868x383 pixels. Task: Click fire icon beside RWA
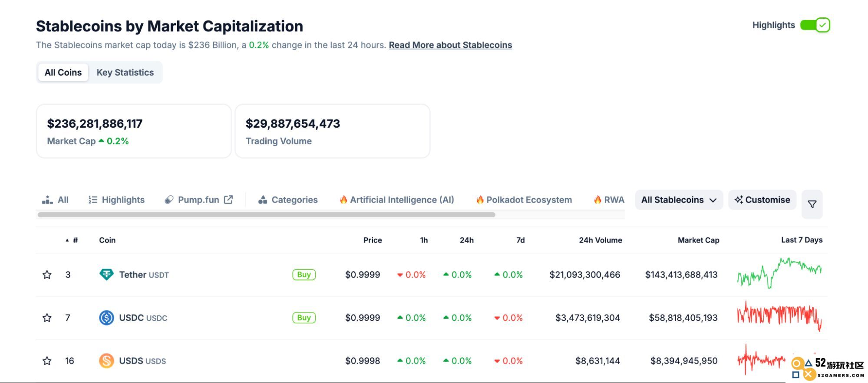(597, 200)
